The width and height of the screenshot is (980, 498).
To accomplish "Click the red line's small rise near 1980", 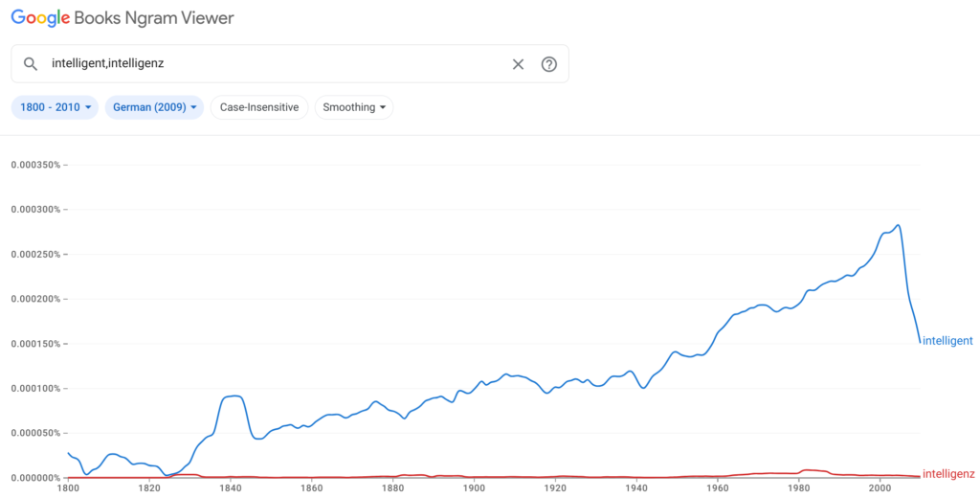I will pos(809,469).
